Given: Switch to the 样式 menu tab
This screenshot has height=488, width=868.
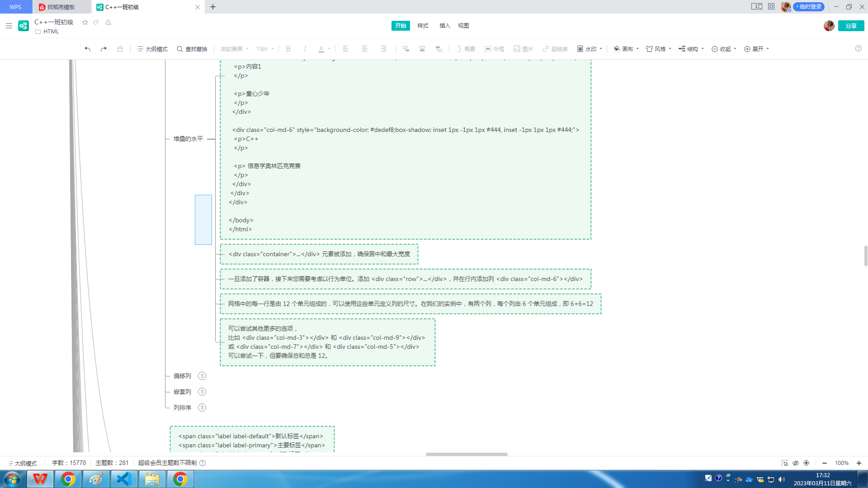Looking at the screenshot, I should click(423, 26).
